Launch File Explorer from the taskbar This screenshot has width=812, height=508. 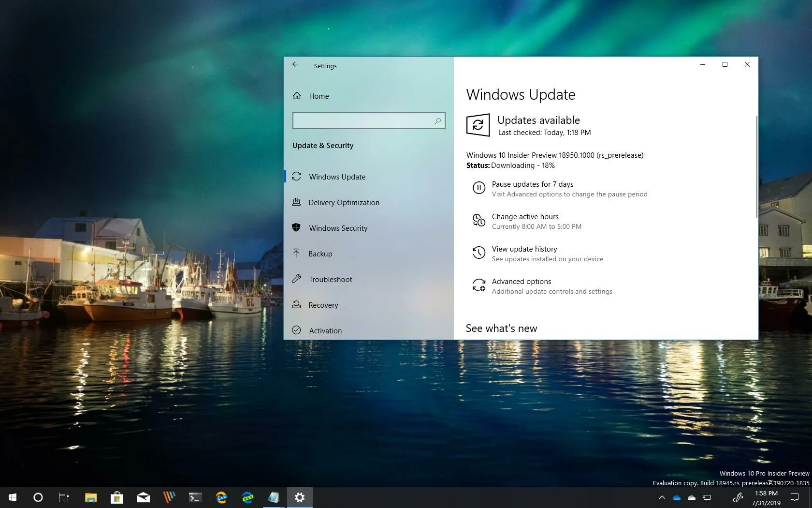91,497
